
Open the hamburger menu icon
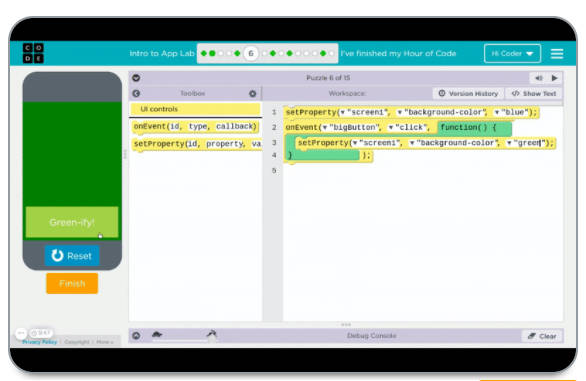point(557,53)
